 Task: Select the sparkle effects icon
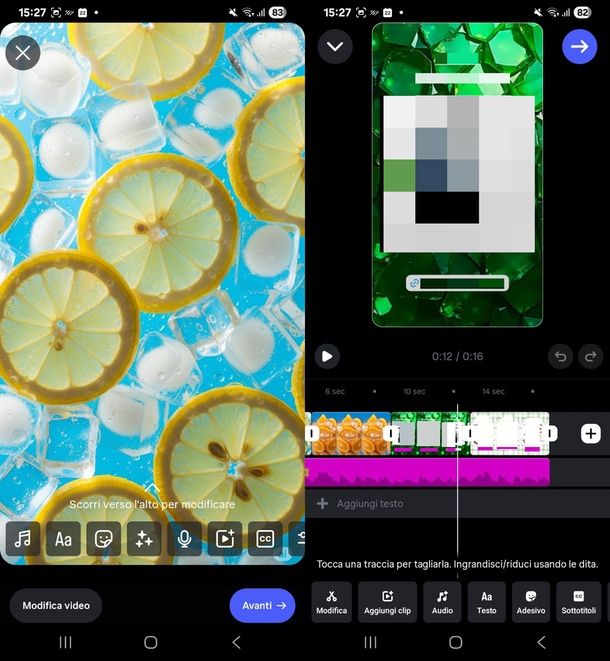coord(144,539)
